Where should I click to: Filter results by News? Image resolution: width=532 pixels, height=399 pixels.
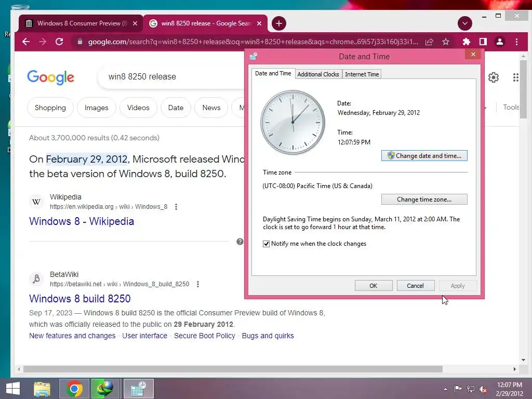coord(211,108)
